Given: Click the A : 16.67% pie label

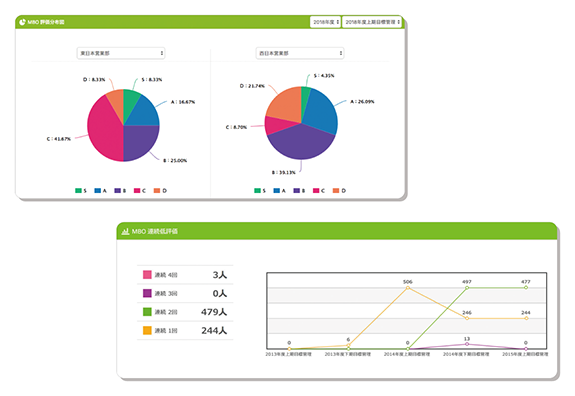Looking at the screenshot, I should pyautogui.click(x=183, y=102).
